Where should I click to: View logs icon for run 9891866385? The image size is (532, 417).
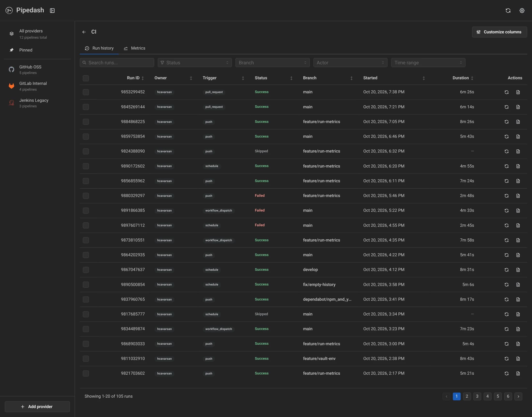pyautogui.click(x=518, y=211)
